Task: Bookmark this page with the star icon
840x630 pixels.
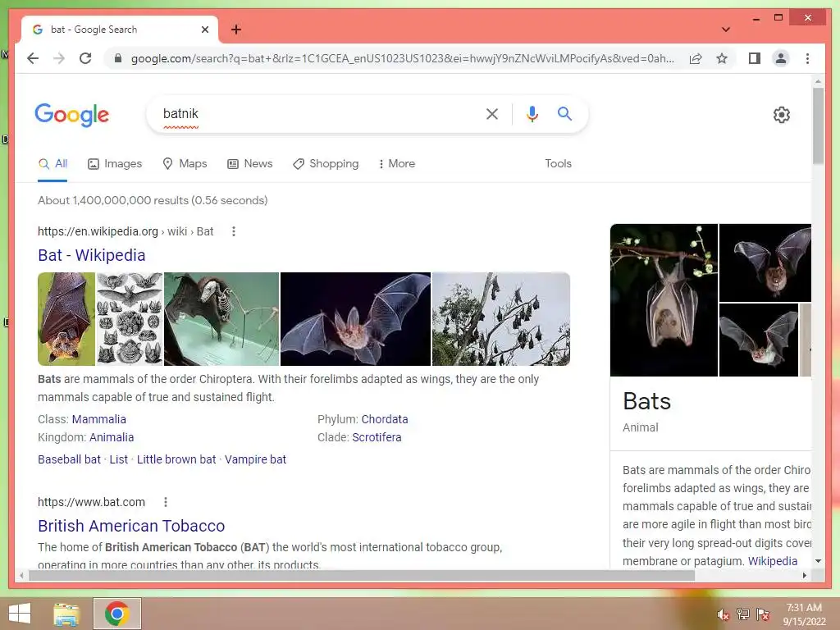Action: [722, 58]
